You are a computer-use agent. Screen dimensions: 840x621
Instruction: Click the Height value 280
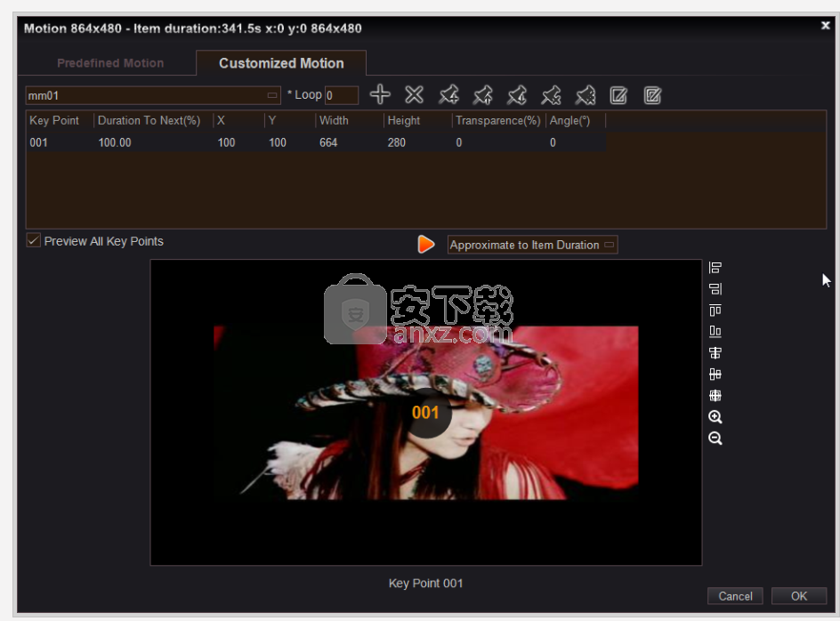(397, 142)
